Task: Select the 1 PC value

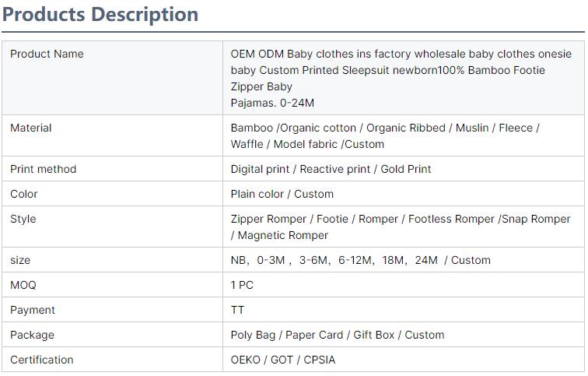Action: tap(242, 285)
